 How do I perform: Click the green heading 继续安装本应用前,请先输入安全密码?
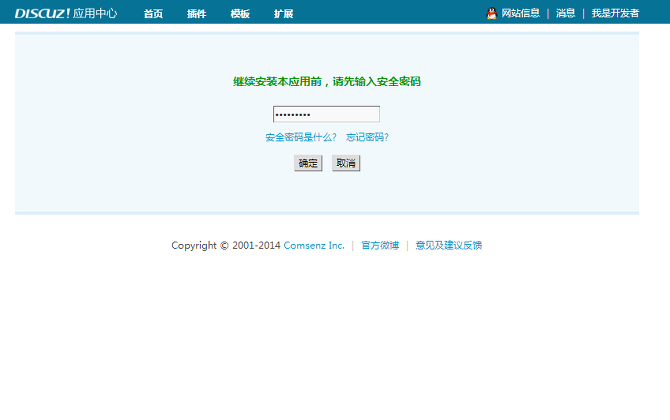327,82
